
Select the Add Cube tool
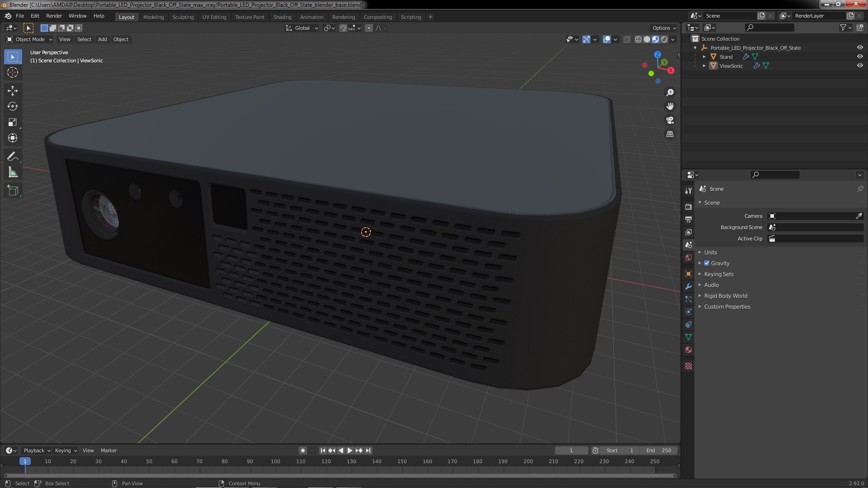point(13,191)
